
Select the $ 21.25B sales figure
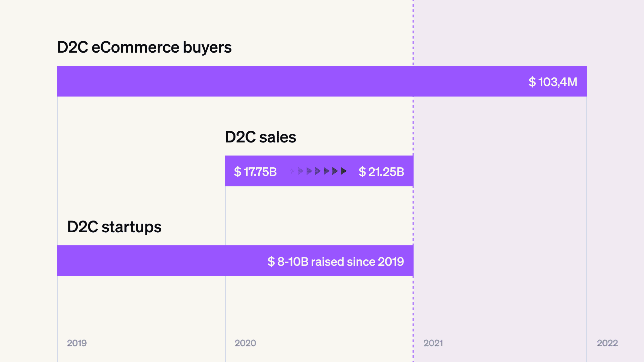point(381,172)
